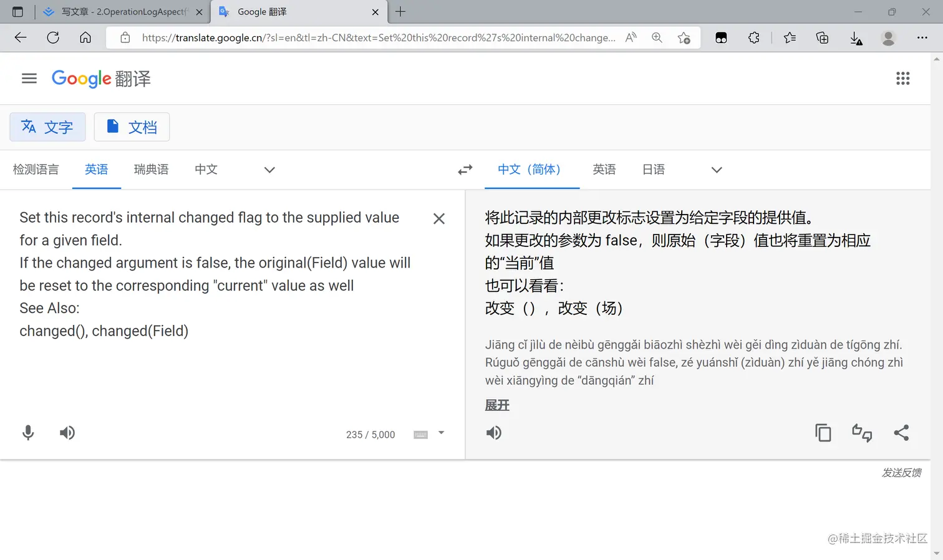Refresh the page
This screenshot has height=560, width=943.
53,37
